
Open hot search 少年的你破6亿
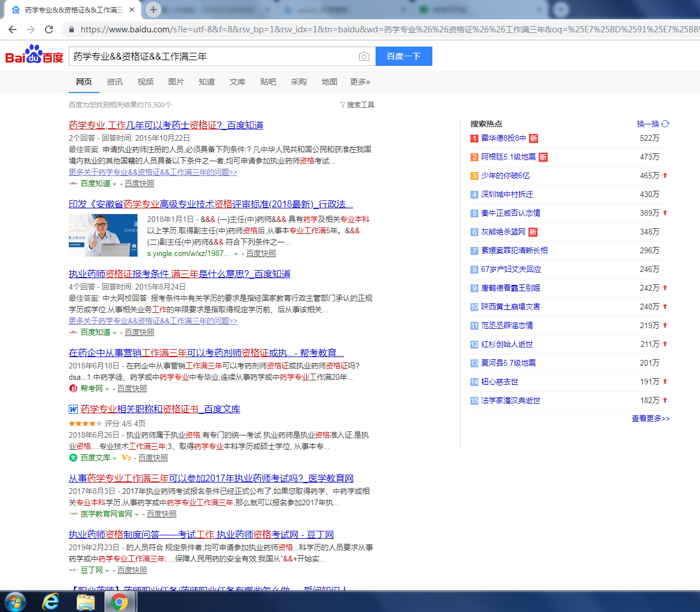tap(506, 175)
